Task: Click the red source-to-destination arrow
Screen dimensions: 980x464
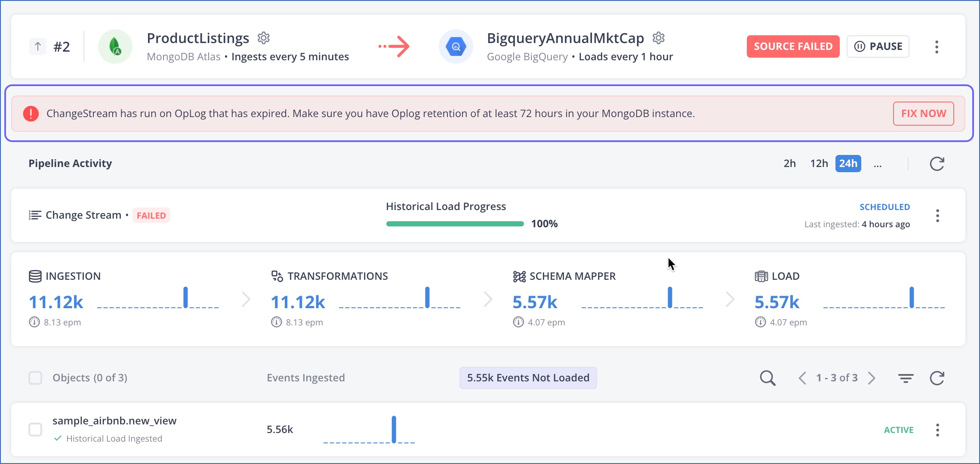Action: click(394, 46)
